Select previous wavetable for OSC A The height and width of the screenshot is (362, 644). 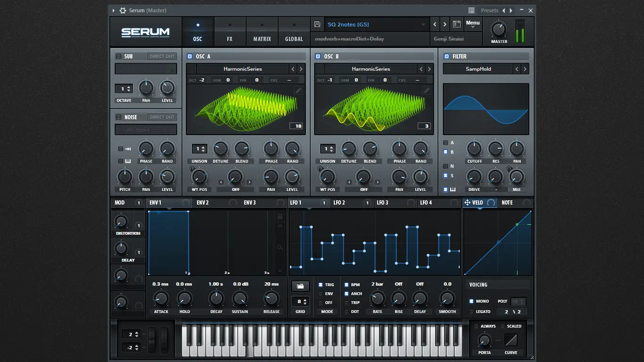pyautogui.click(x=293, y=69)
